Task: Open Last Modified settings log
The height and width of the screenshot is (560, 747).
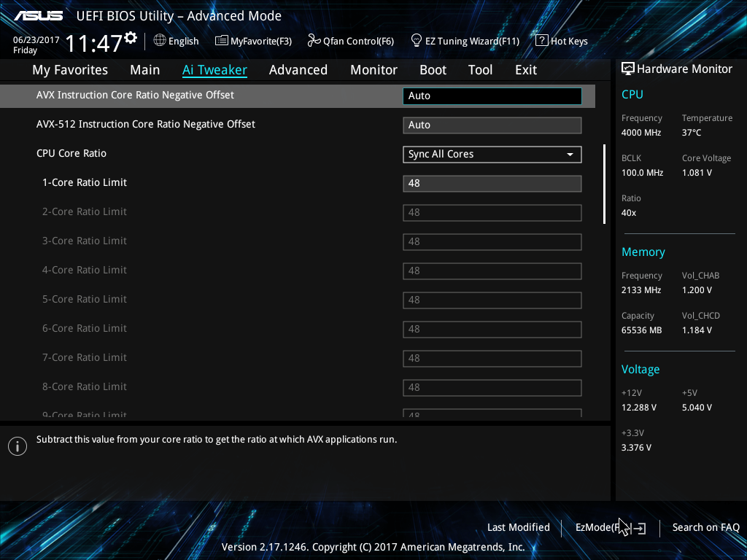Action: click(519, 527)
